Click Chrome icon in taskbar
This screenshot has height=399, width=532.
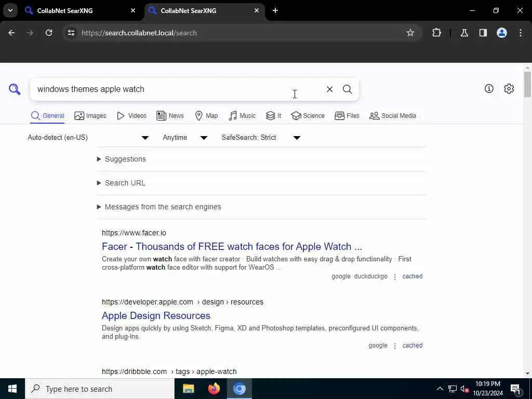[239, 389]
